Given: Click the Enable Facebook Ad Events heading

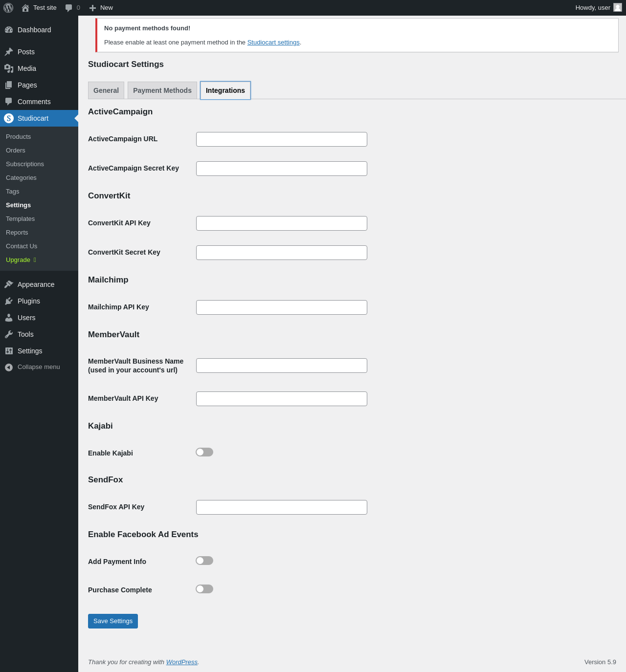Looking at the screenshot, I should (143, 535).
